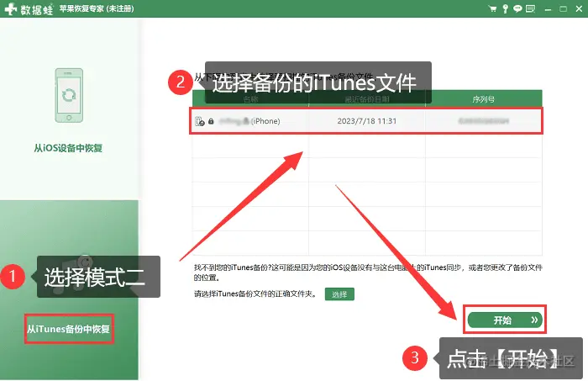Maximize the application window

click(564, 9)
